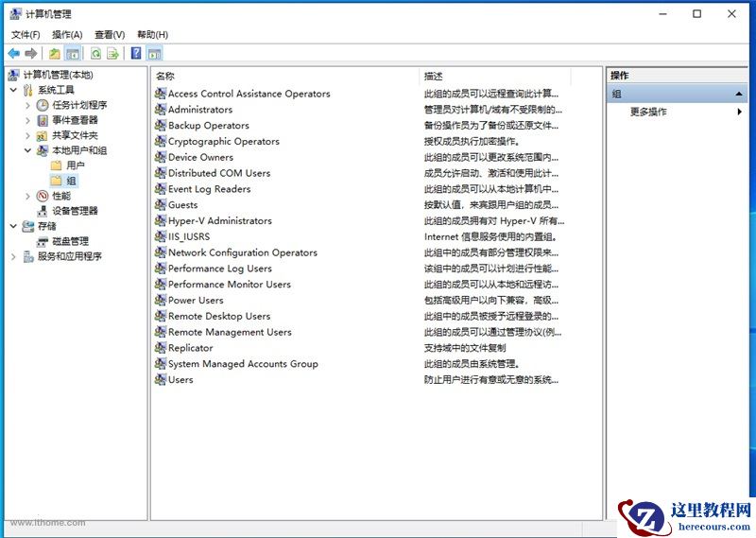Click the 系统工具 wrench icon
The image size is (756, 538).
point(28,90)
